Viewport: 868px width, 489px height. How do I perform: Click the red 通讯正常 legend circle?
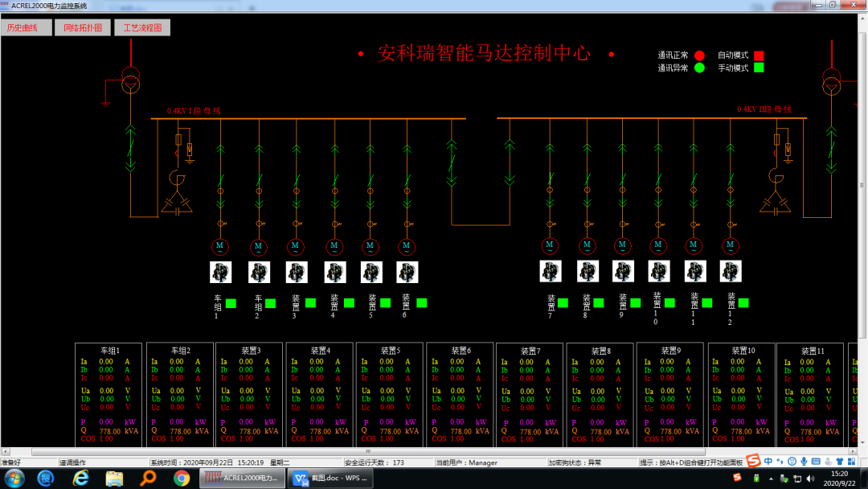click(x=700, y=55)
